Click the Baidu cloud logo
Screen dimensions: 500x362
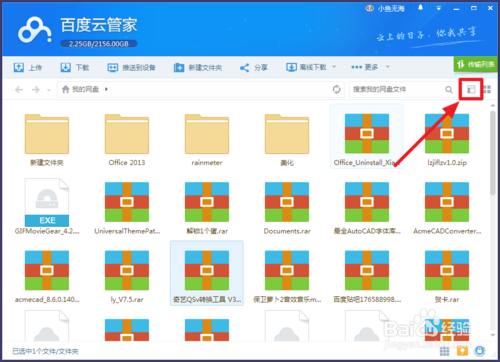34,30
